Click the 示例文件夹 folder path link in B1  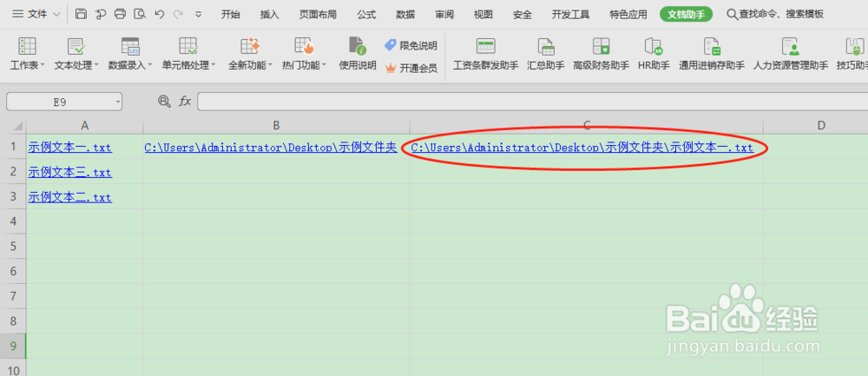point(271,148)
